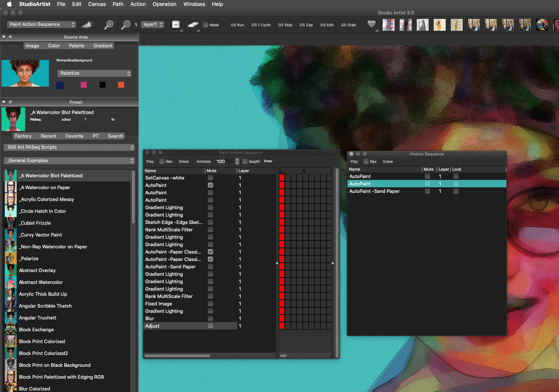The width and height of the screenshot is (559, 392).
Task: Click the Apple menu icon
Action: pos(9,4)
